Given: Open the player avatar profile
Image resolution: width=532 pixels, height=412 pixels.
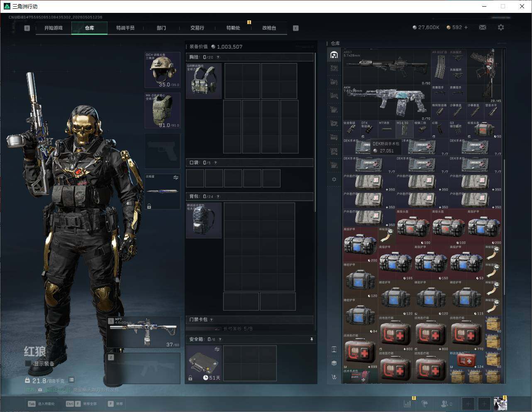Looking at the screenshot, I should tap(500, 403).
